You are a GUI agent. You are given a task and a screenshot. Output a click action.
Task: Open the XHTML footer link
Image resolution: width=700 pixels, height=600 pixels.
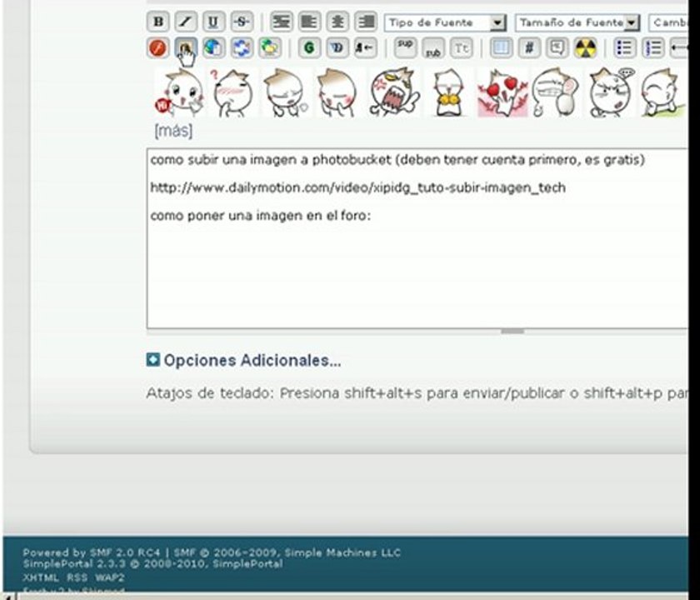pyautogui.click(x=41, y=577)
